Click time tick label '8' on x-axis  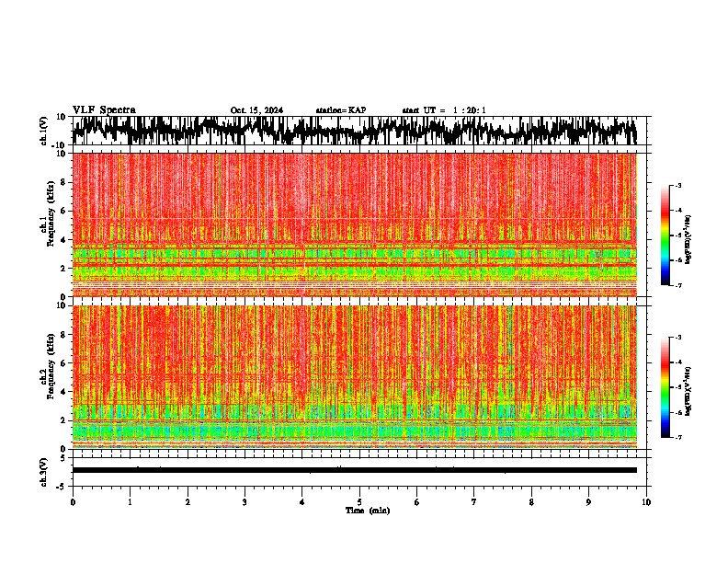[531, 502]
